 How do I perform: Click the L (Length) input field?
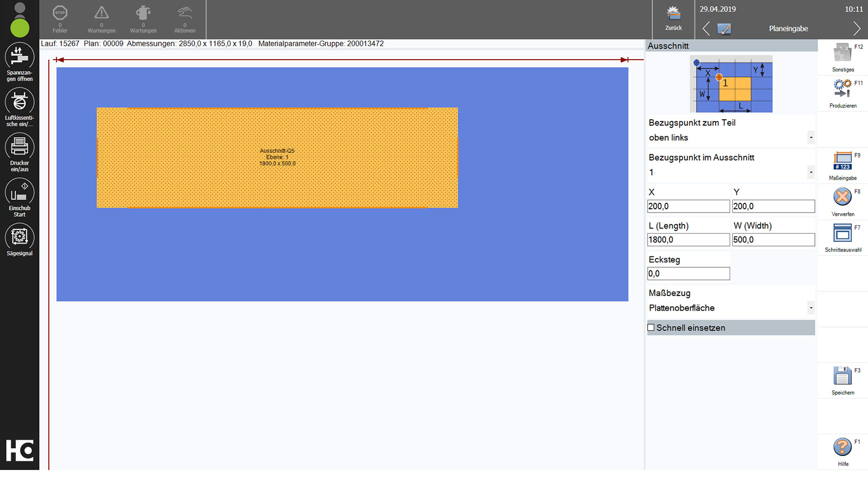point(688,240)
